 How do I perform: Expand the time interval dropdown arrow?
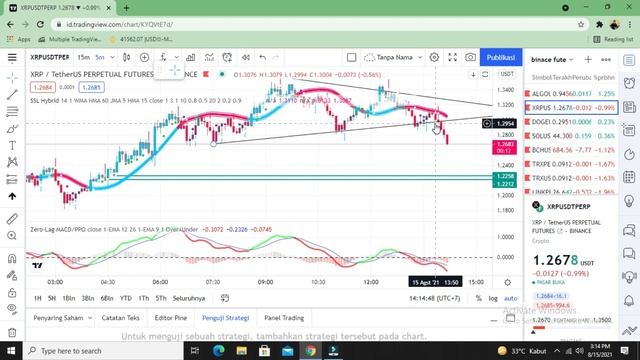coord(112,58)
